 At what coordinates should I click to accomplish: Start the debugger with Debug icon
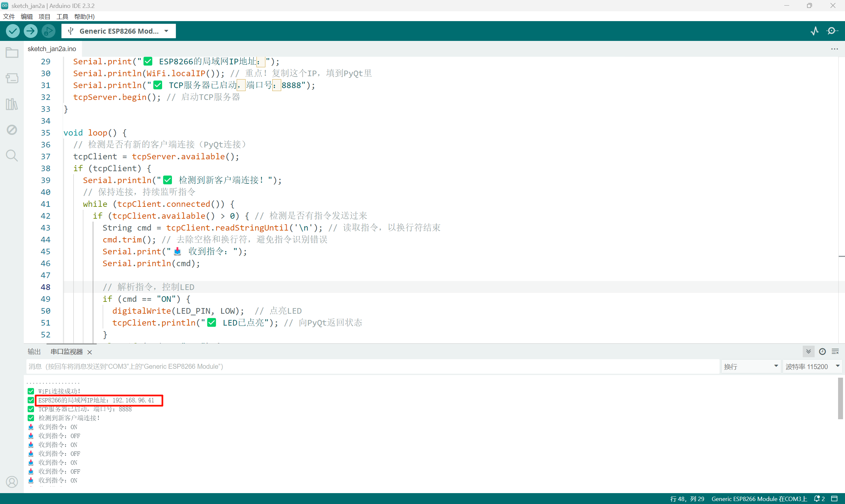click(48, 31)
